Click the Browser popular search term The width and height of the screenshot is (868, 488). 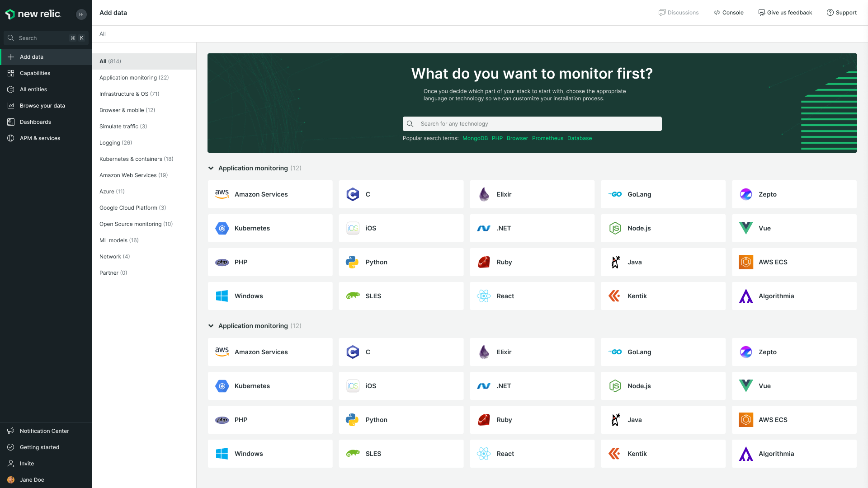[517, 138]
